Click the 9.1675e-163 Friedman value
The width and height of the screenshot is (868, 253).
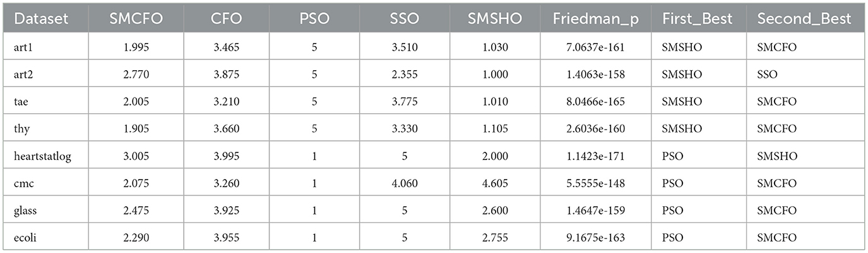coord(594,237)
